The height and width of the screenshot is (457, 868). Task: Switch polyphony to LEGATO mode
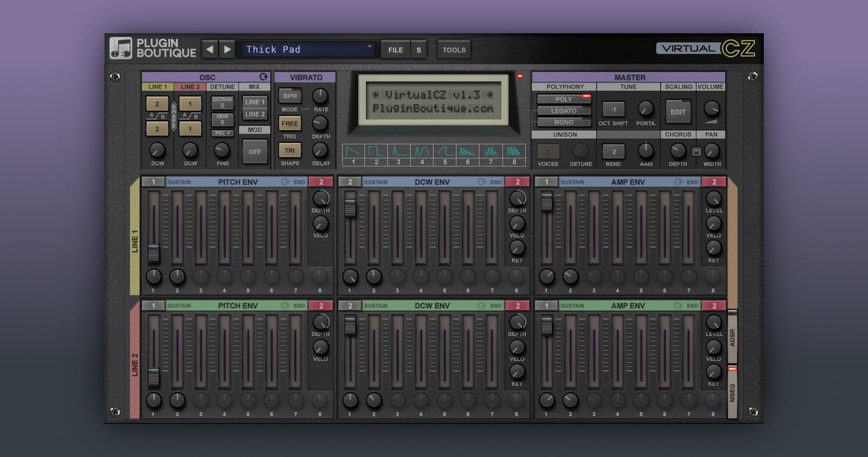[564, 111]
